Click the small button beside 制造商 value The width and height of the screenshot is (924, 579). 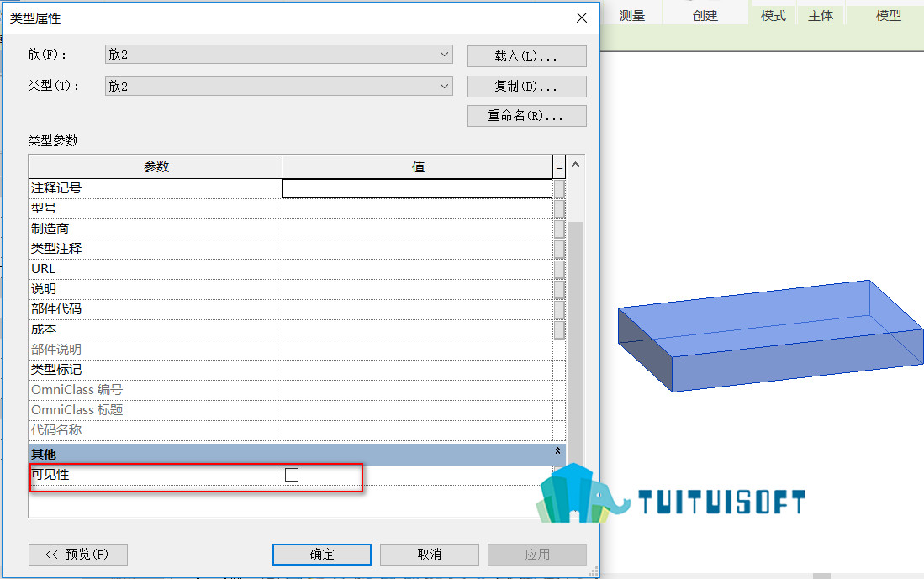tap(559, 229)
